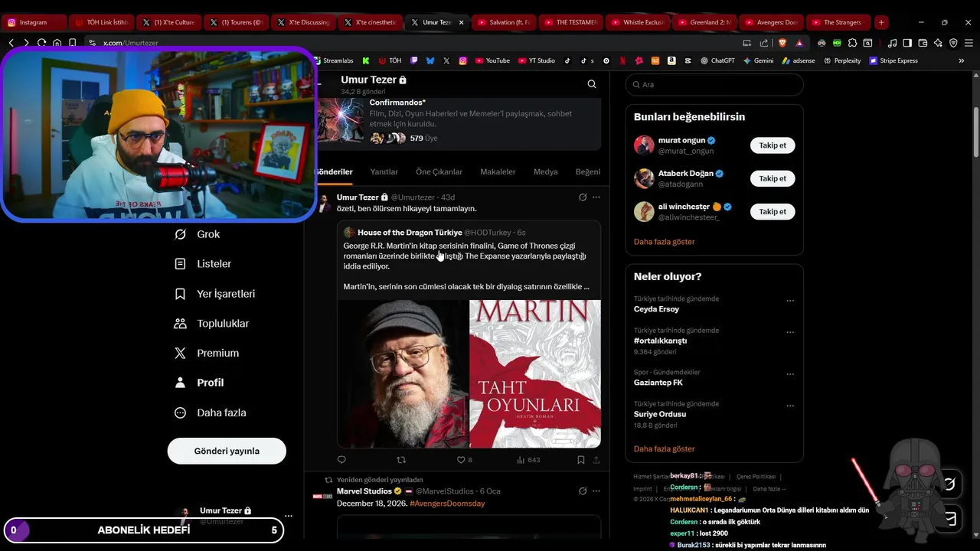Screen dimensions: 980x551
Task: Show more trends via Daha fazla göster
Action: click(664, 449)
